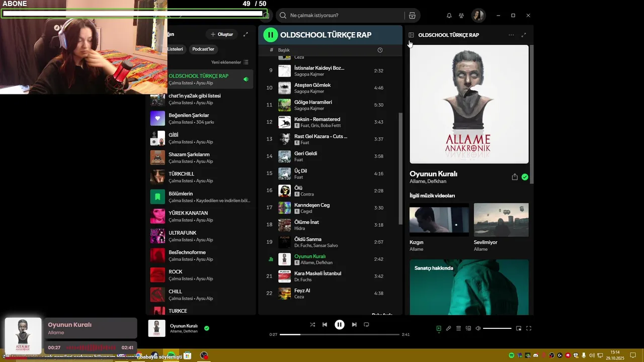Click the Oluştur create button
Screen dimensions: 644x362
[x=222, y=34]
